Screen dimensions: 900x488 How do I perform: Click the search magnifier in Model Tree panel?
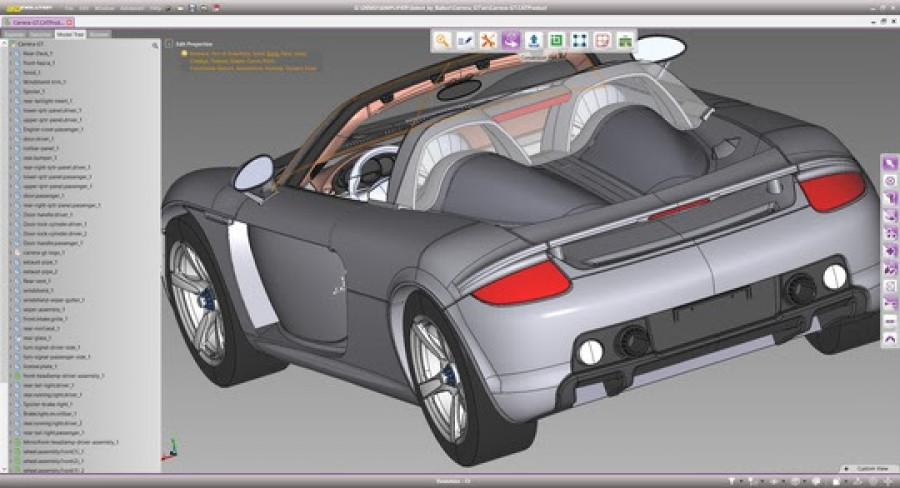pyautogui.click(x=155, y=45)
